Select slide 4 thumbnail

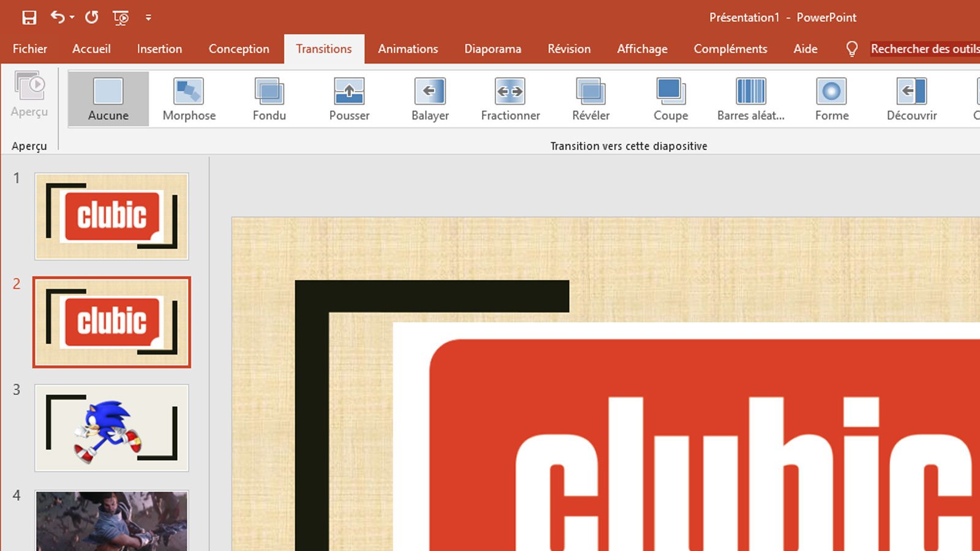(x=111, y=520)
